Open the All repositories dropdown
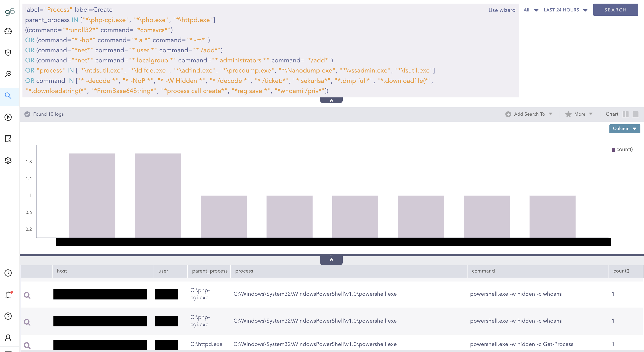 click(531, 10)
